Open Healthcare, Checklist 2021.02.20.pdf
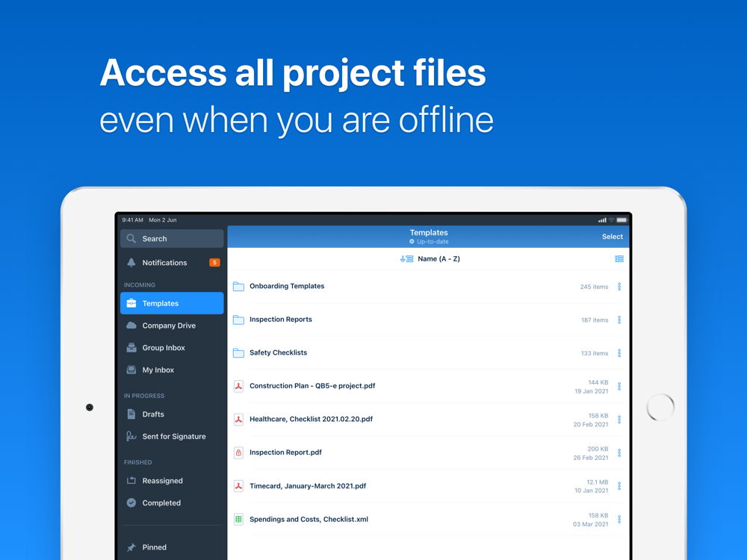The width and height of the screenshot is (747, 560). pos(428,420)
